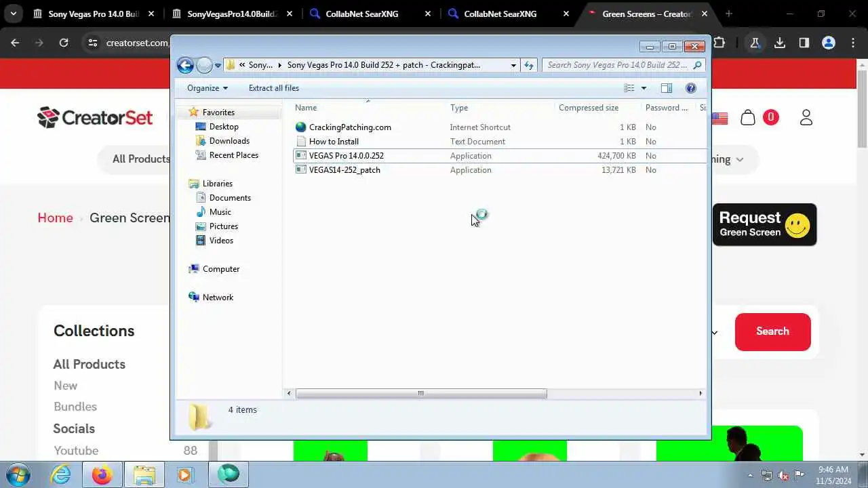Sort by Password column header
This screenshot has height=488, width=868.
[x=667, y=108]
